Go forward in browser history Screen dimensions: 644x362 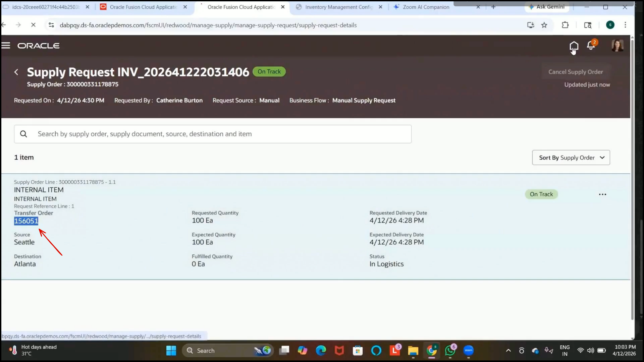pyautogui.click(x=18, y=25)
